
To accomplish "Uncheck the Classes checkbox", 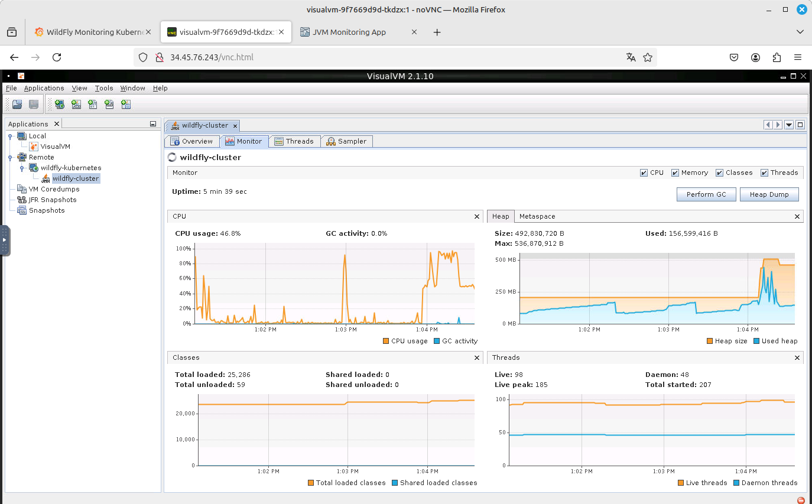I will [x=719, y=173].
